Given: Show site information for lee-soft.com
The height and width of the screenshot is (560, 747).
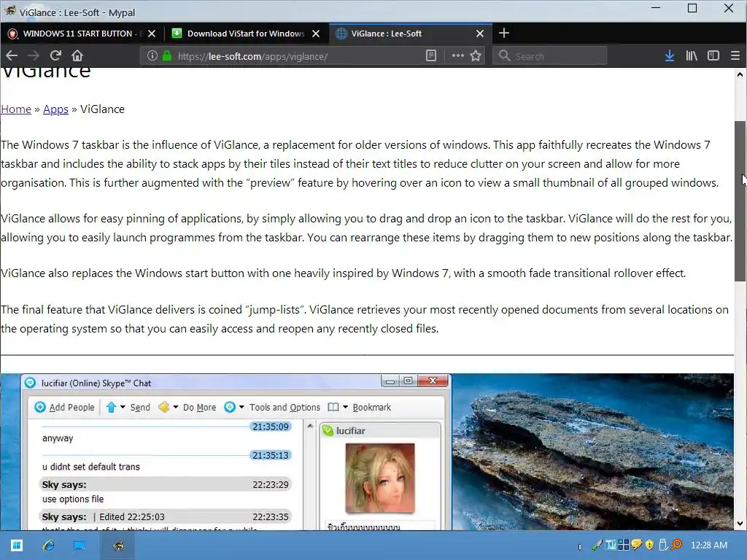Looking at the screenshot, I should 152,55.
